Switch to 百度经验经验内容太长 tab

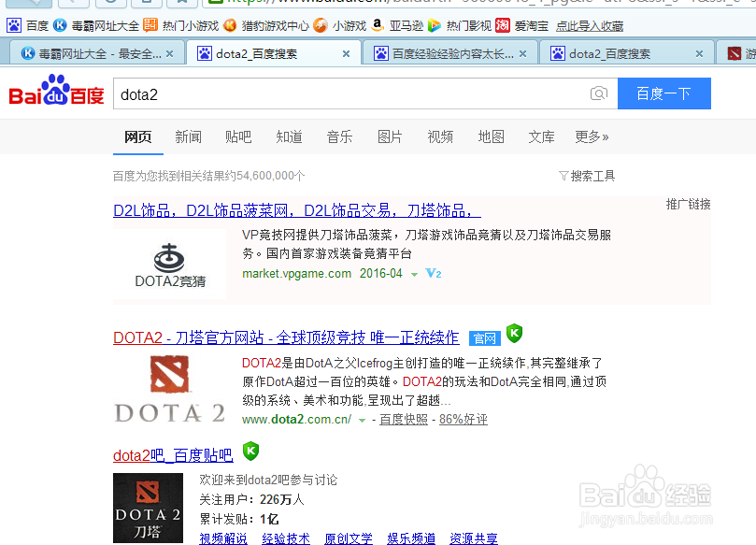click(449, 53)
